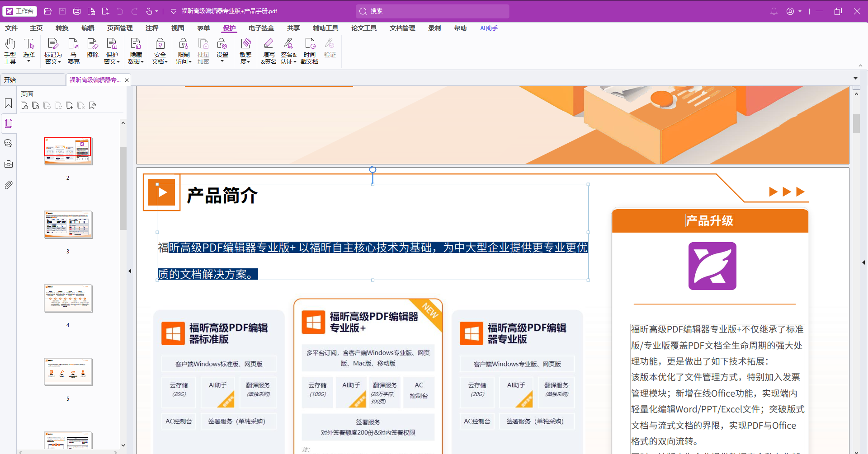
Task: Open the briefcase panel in the sidebar
Action: coord(9,164)
